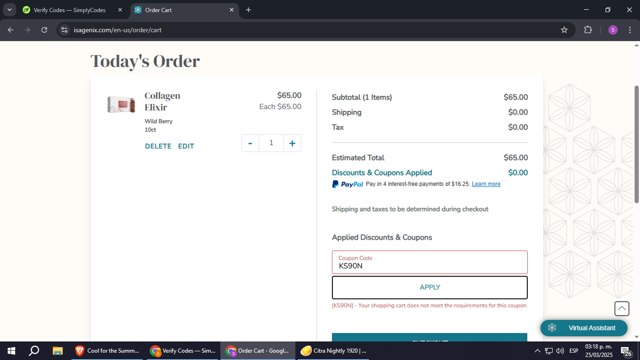Open the network tray icon

click(549, 351)
